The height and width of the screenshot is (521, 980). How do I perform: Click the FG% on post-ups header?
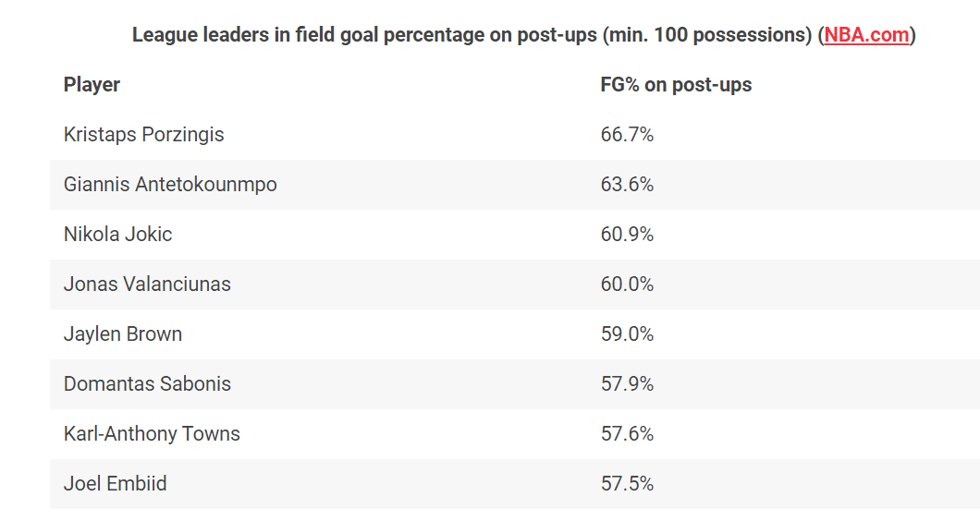pyautogui.click(x=676, y=85)
